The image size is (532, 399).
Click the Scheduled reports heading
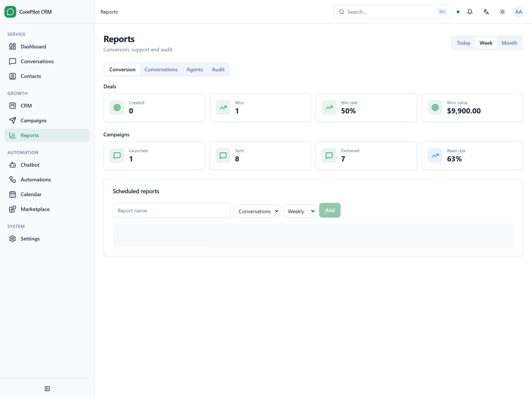pos(136,192)
